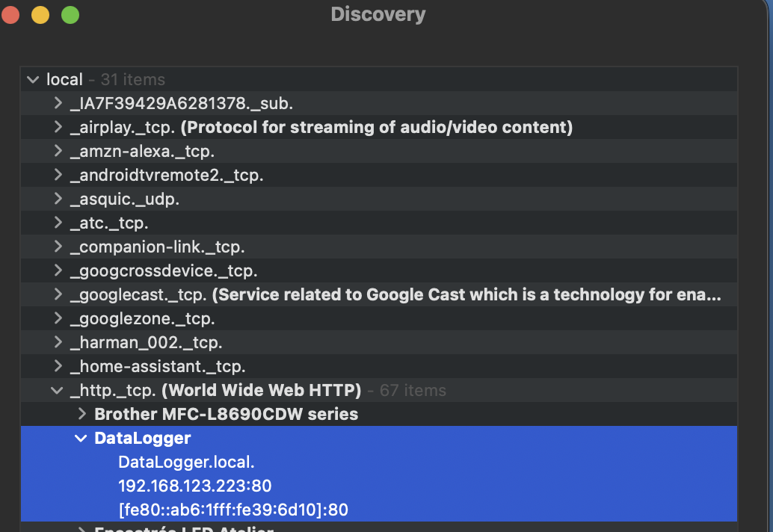Select the _companion-link._tcp. row

pos(157,247)
